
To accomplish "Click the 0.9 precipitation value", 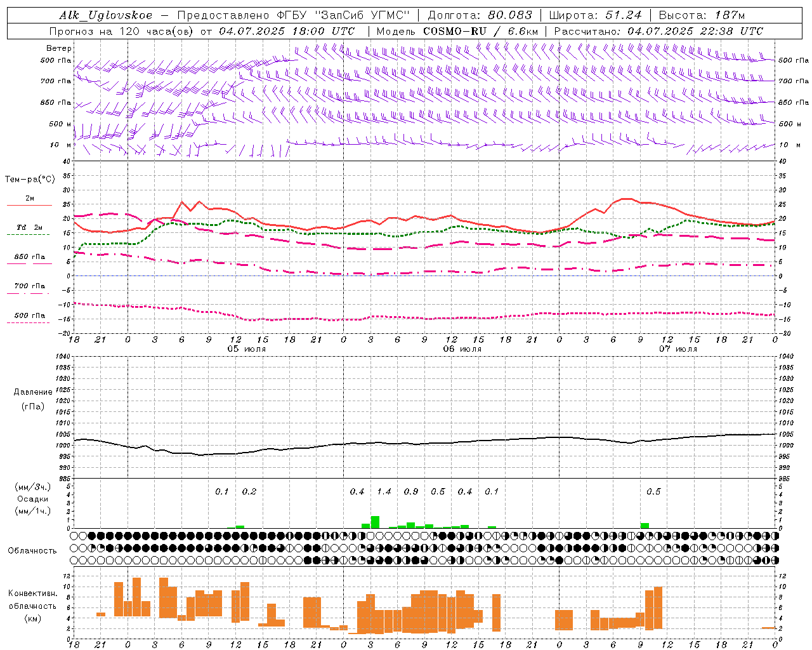I will pyautogui.click(x=411, y=491).
